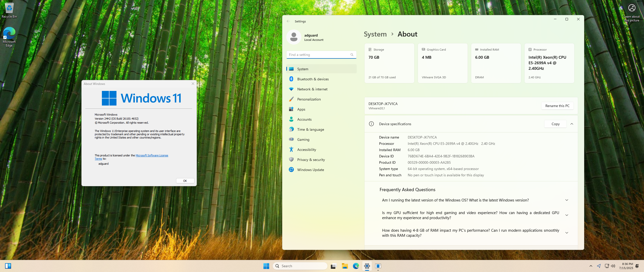Open Widgets from the taskbar
The height and width of the screenshot is (272, 644).
click(8, 266)
